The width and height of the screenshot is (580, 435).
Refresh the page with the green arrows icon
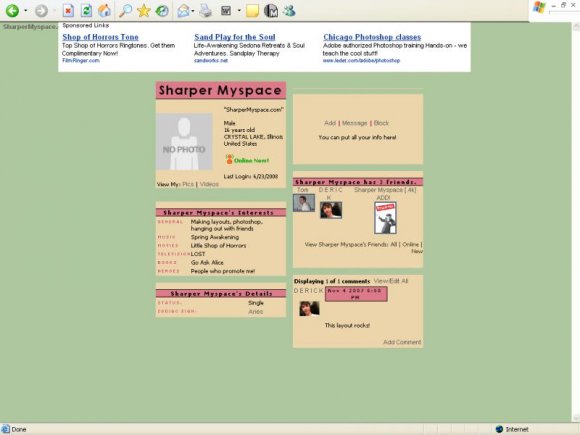(x=86, y=11)
